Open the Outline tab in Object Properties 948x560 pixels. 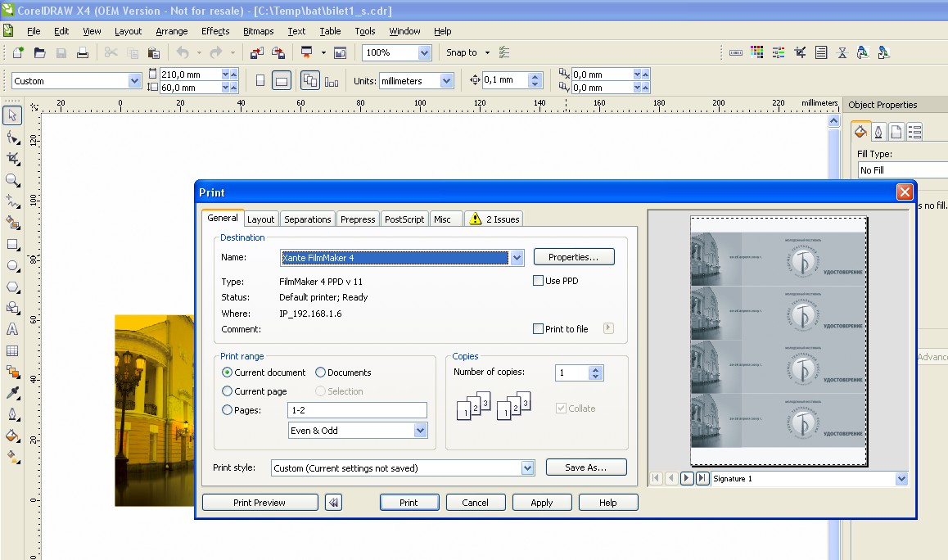878,131
